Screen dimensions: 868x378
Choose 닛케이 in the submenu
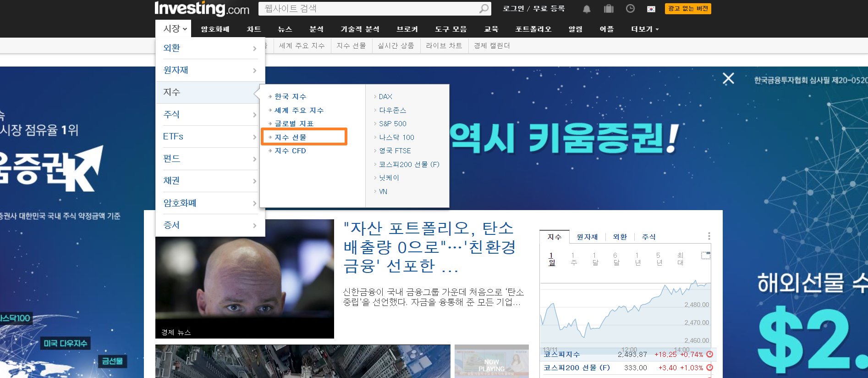[389, 178]
